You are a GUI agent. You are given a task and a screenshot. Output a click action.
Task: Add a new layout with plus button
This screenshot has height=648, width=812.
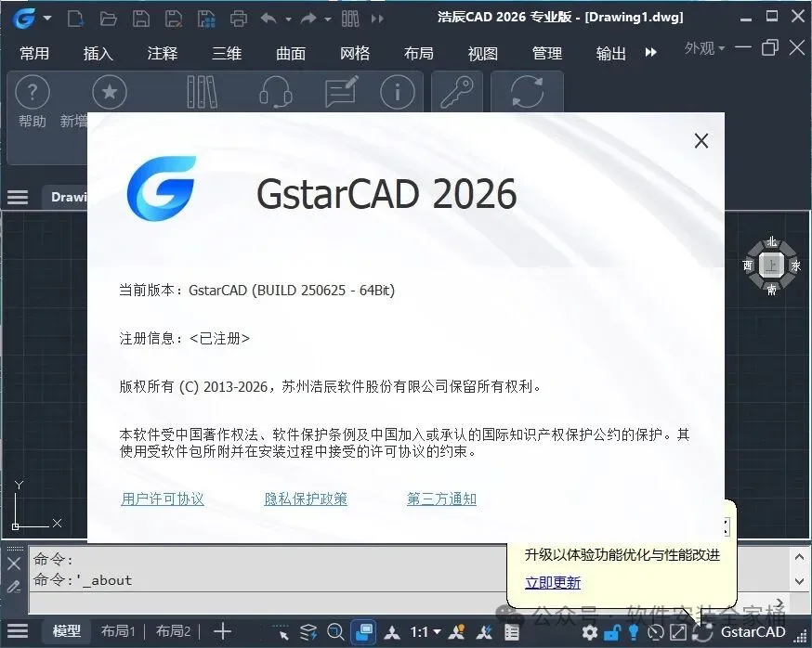click(222, 631)
